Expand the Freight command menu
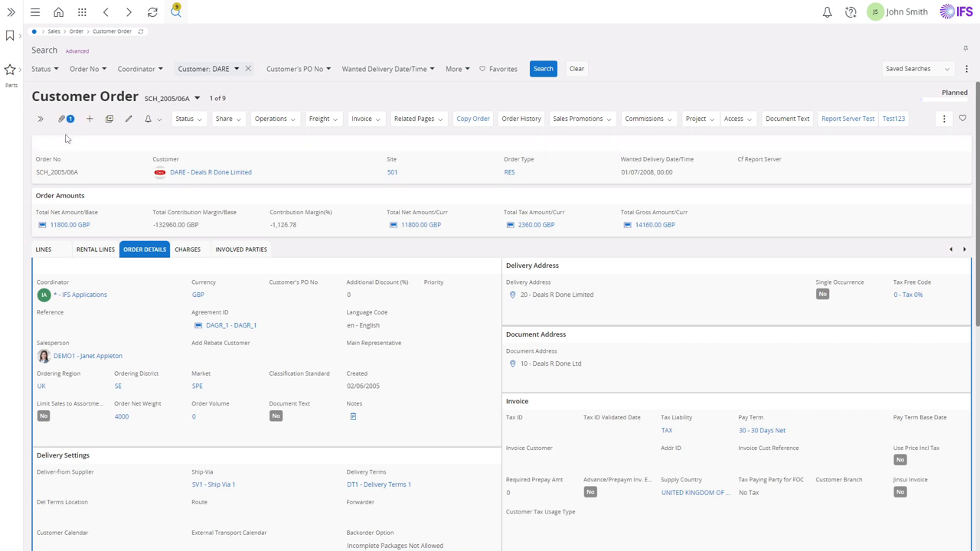The height and width of the screenshot is (551, 980). 323,119
